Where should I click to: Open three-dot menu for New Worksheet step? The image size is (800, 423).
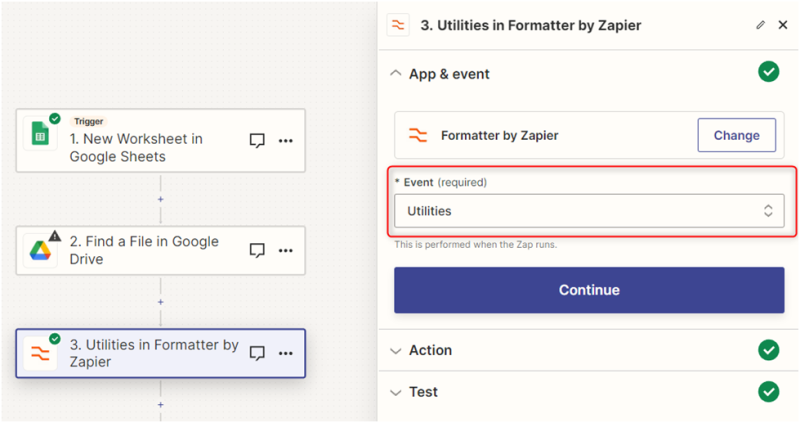285,140
